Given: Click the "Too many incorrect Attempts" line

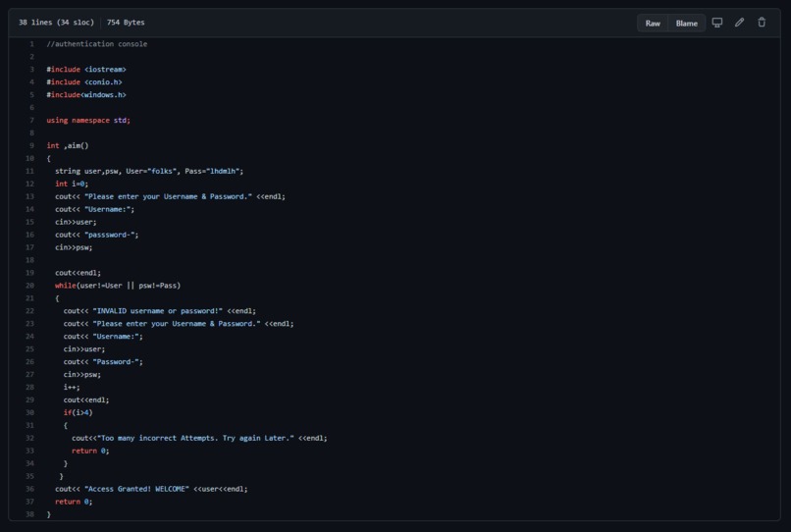Looking at the screenshot, I should tap(199, 438).
